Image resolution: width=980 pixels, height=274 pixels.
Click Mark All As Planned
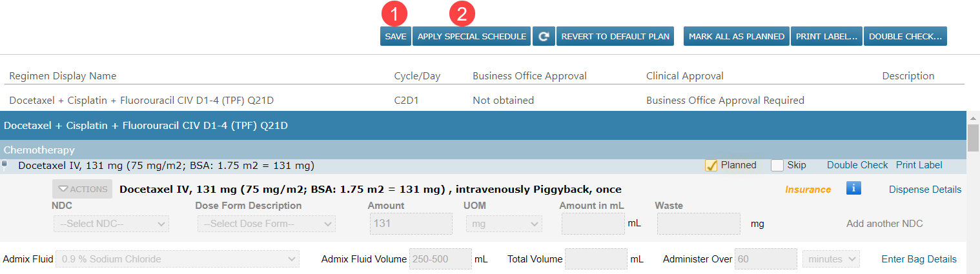[x=736, y=36]
